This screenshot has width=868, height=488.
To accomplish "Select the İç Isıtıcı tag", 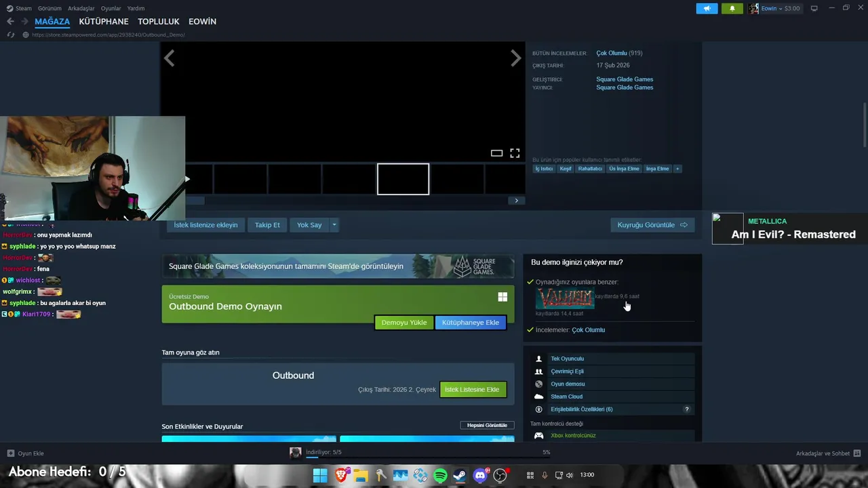I will 544,169.
